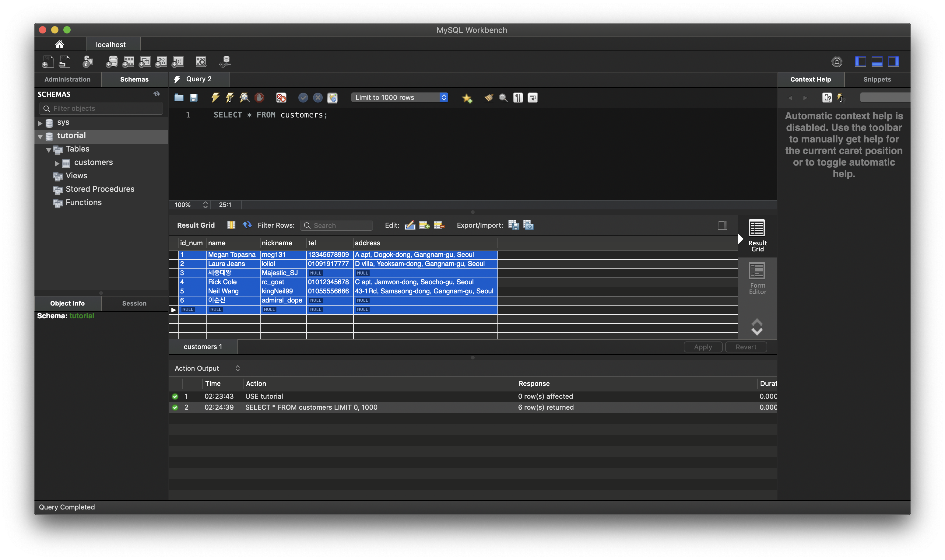
Task: Open the Limit to 1000 rows dropdown
Action: click(399, 98)
